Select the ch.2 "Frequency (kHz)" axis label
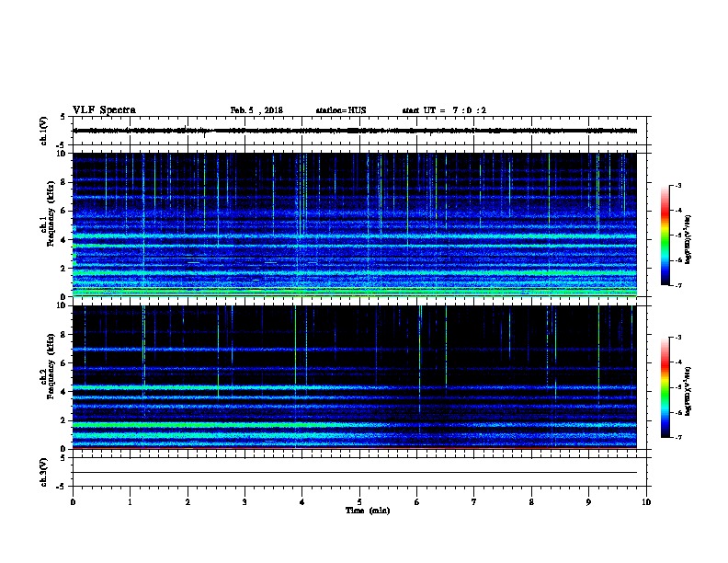The image size is (728, 563). [51, 366]
